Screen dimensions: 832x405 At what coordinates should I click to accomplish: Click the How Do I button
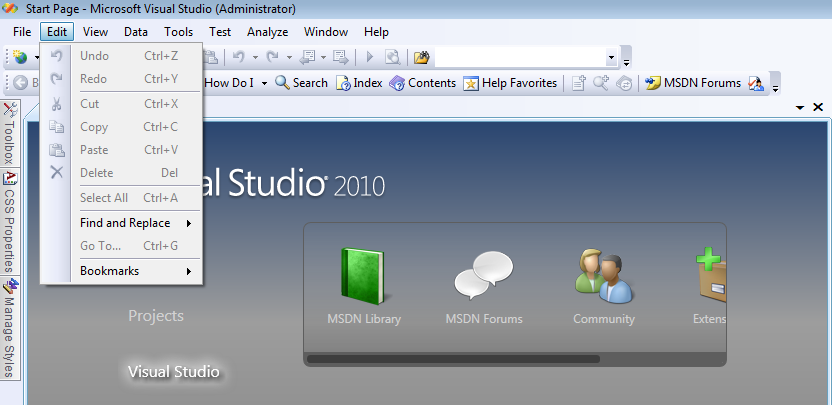tap(229, 83)
